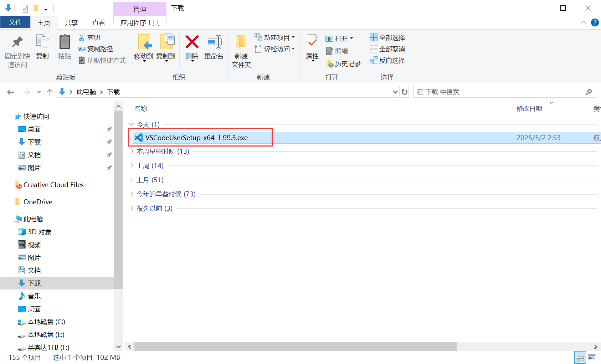Switch to the Share (共享) tab
This screenshot has height=364, width=601.
point(71,22)
